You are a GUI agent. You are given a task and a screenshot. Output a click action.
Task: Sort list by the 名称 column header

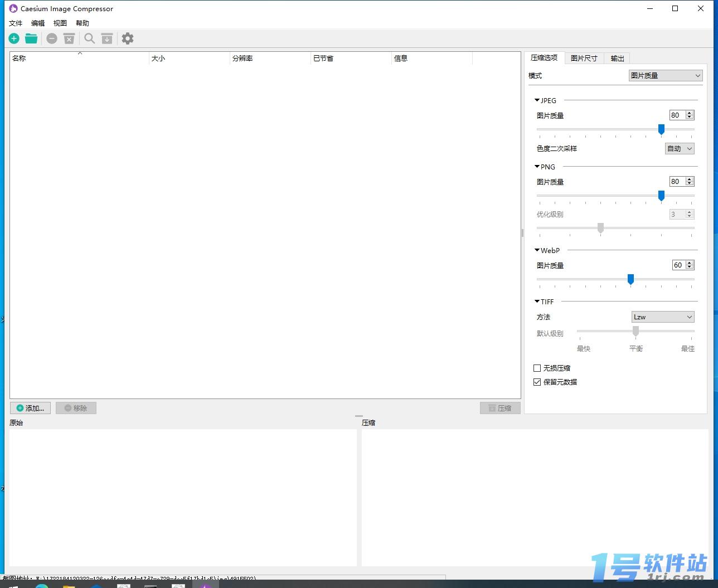pos(80,58)
